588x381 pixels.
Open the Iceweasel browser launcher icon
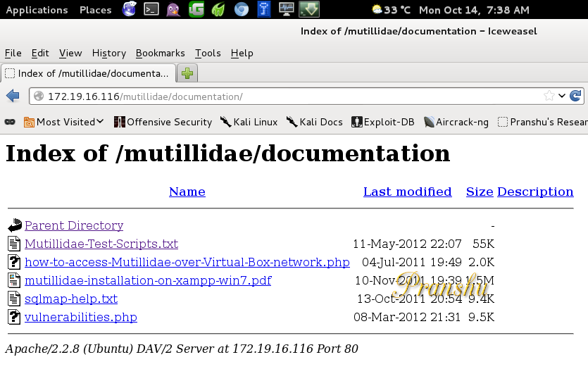(129, 9)
